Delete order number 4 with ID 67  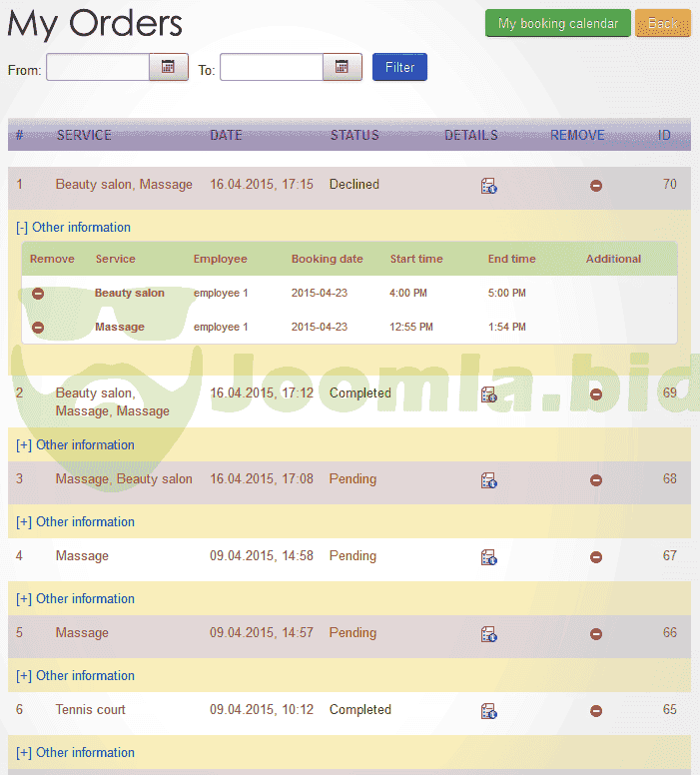[596, 557]
